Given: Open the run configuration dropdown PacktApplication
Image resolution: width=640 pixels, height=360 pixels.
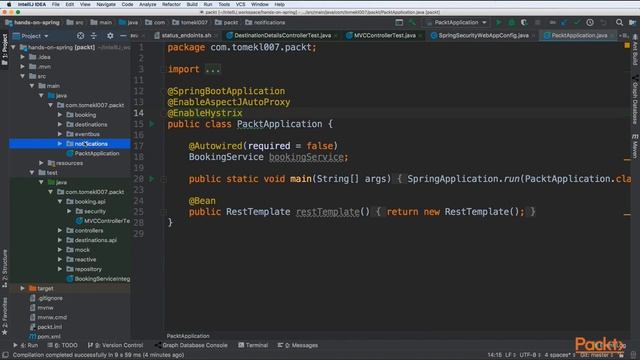Looking at the screenshot, I should (x=456, y=22).
